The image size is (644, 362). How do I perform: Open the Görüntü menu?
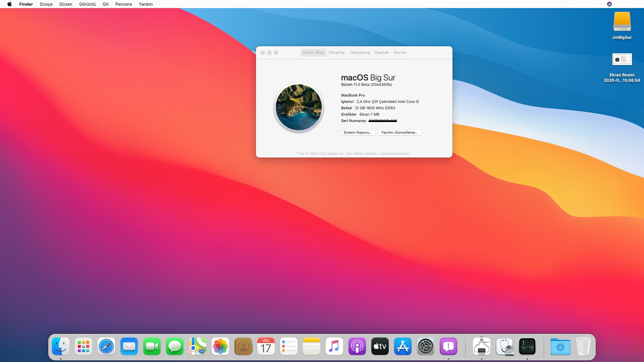tap(87, 4)
